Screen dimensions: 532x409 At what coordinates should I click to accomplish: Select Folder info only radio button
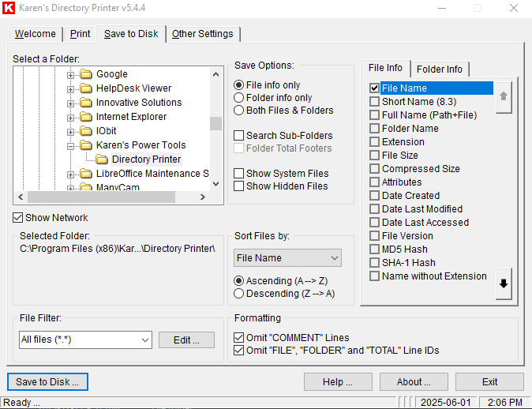[x=239, y=98]
